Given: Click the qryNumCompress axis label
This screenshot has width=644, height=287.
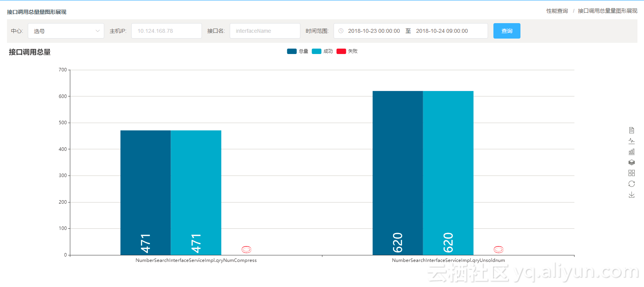Looking at the screenshot, I should (x=196, y=260).
